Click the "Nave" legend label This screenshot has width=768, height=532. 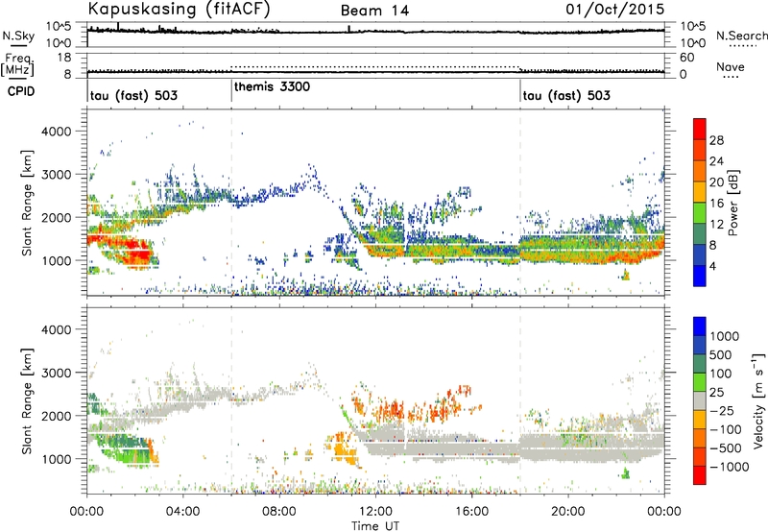(731, 67)
